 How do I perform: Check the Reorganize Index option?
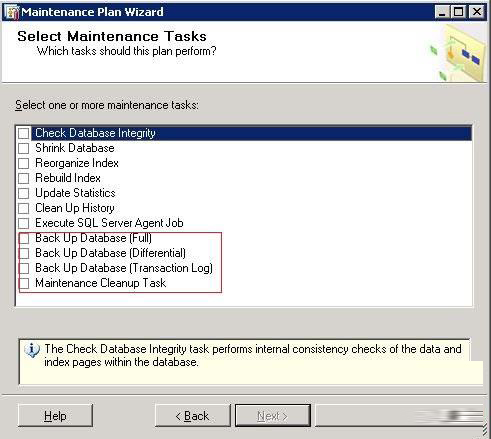click(x=24, y=163)
